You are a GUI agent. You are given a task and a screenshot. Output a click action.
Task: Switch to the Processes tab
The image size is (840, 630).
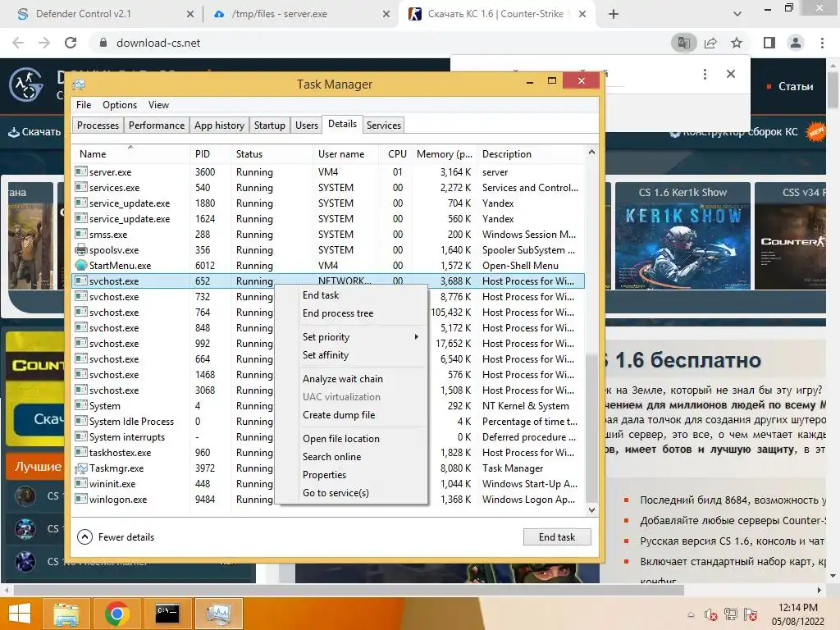click(98, 126)
